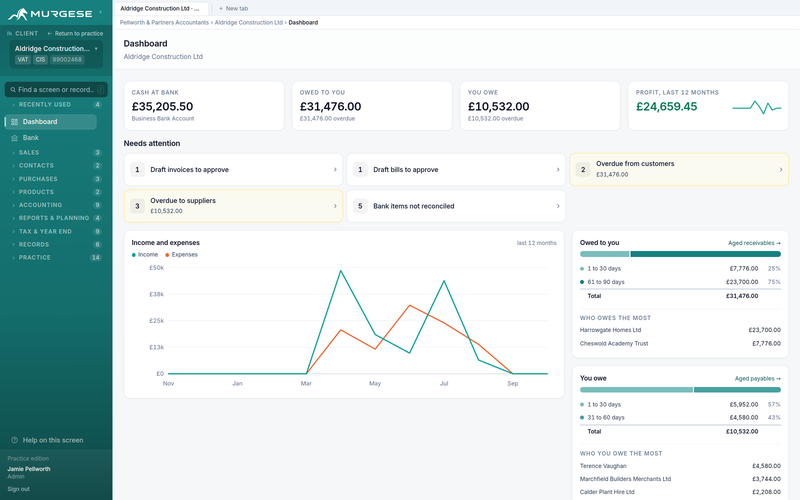800x500 pixels.
Task: Click the Murgese logo
Action: click(50, 14)
